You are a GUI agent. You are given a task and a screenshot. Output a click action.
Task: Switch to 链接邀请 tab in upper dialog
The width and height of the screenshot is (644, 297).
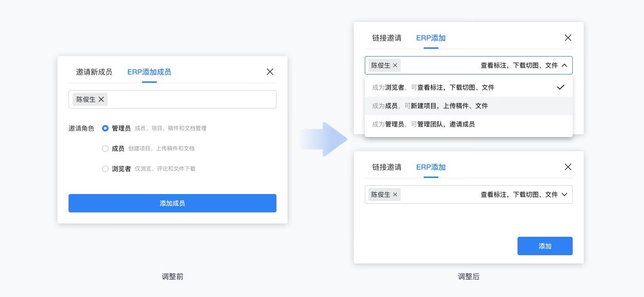coord(387,38)
